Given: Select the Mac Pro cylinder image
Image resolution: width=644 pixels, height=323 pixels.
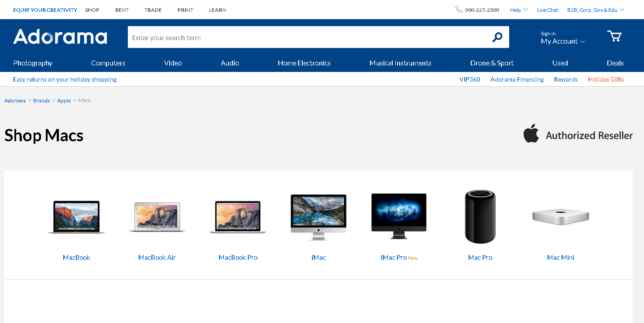Looking at the screenshot, I should tap(480, 216).
